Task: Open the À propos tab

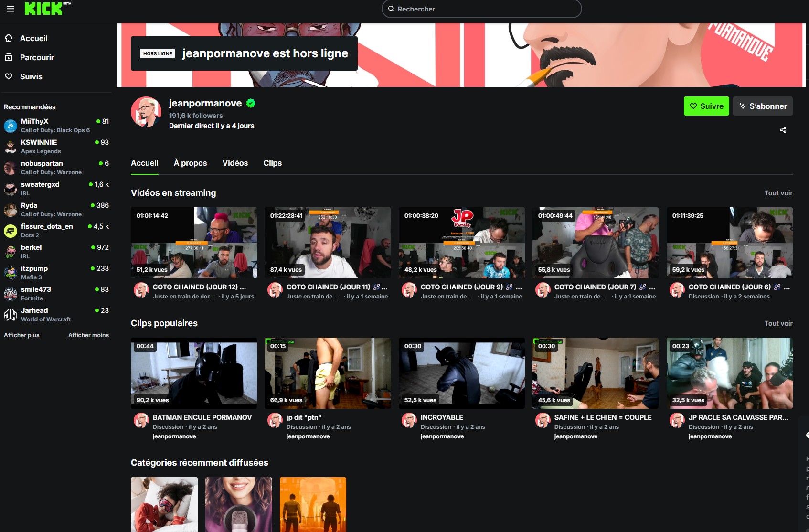Action: point(190,163)
